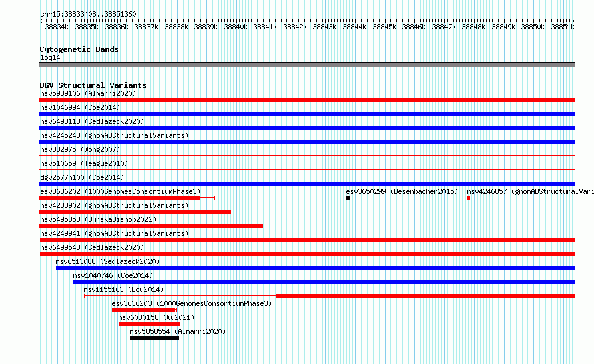Viewport: 594px width, 364px height.
Task: Click the blue bar under nsv1046994
Action: pyautogui.click(x=307, y=114)
